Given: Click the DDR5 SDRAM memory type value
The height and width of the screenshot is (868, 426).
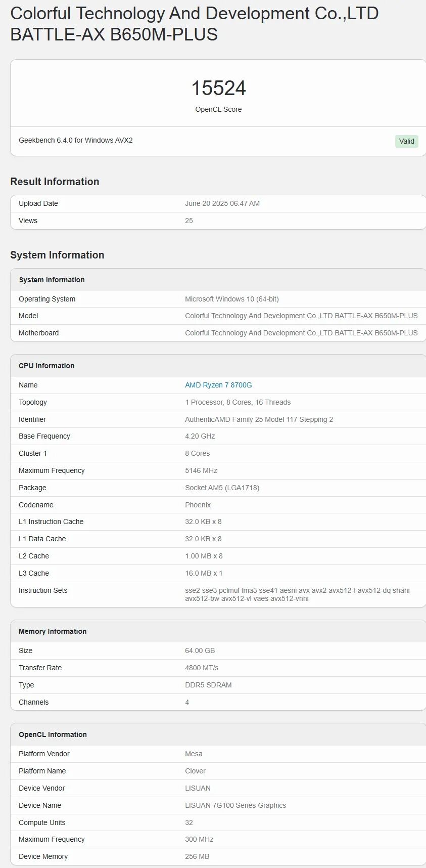Looking at the screenshot, I should point(208,685).
